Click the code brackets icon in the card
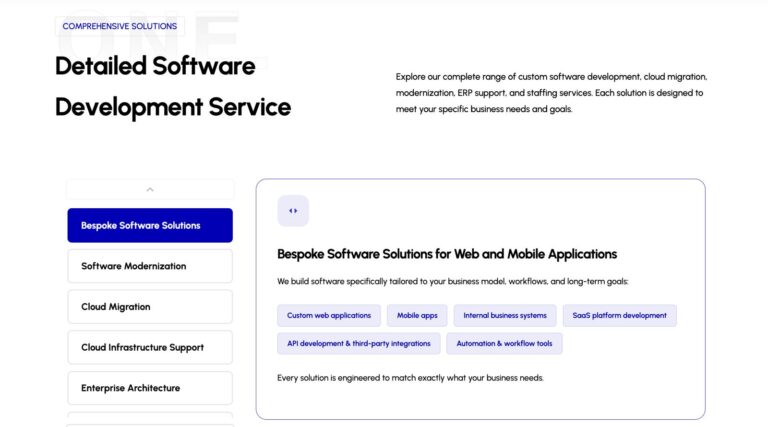The image size is (768, 427). click(293, 211)
